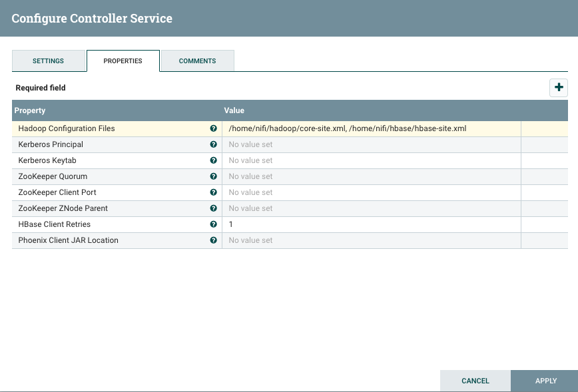Click help icon beside ZooKeeper Quorum
Image resolution: width=578 pixels, height=392 pixels.
click(213, 176)
